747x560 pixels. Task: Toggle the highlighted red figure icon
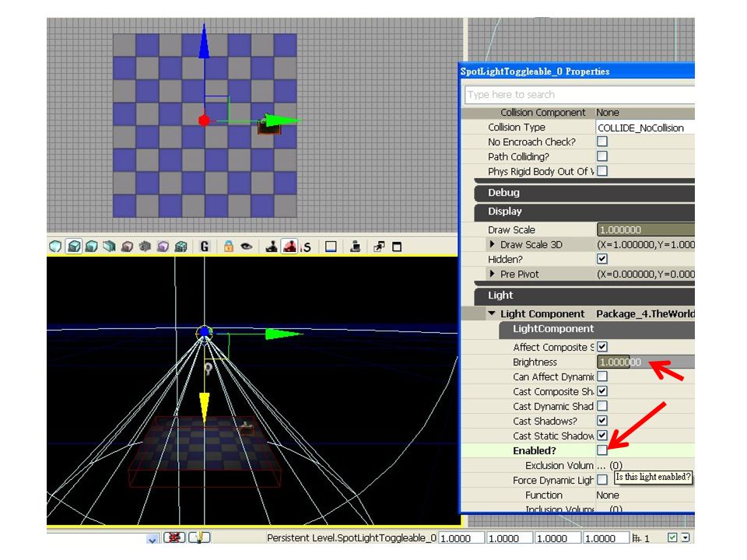point(289,247)
